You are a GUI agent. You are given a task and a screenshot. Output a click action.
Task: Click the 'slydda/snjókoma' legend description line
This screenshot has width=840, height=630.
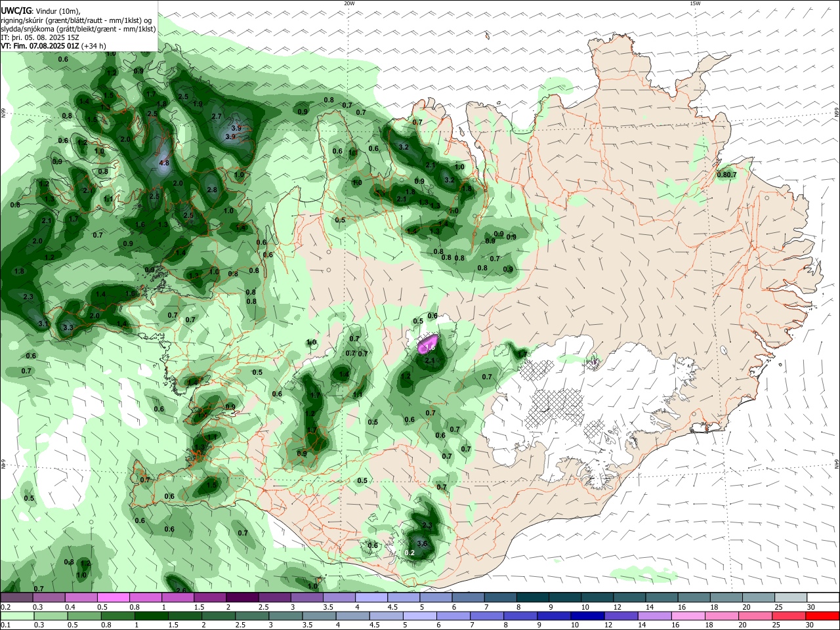pos(78,29)
